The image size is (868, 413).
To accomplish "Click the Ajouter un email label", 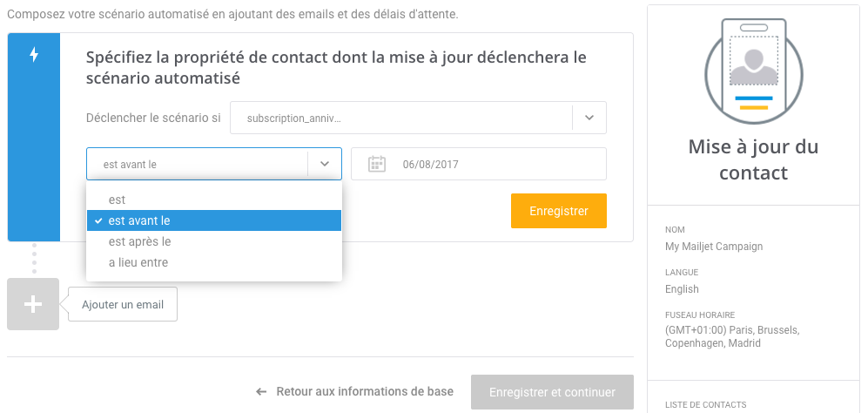I will point(123,304).
